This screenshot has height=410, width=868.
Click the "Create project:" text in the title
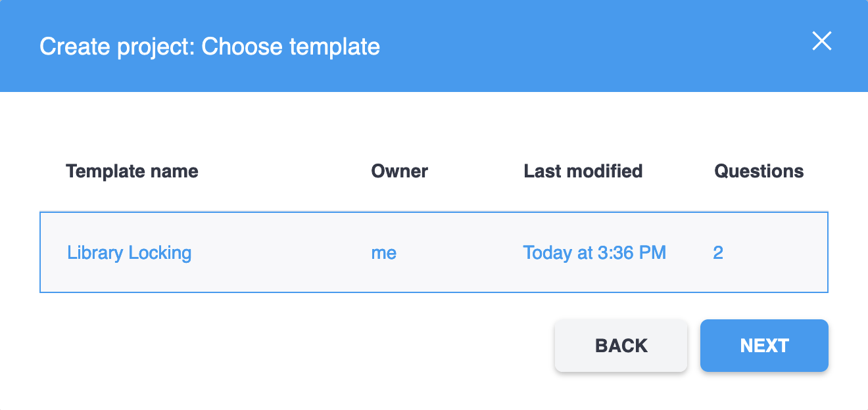pos(117,47)
